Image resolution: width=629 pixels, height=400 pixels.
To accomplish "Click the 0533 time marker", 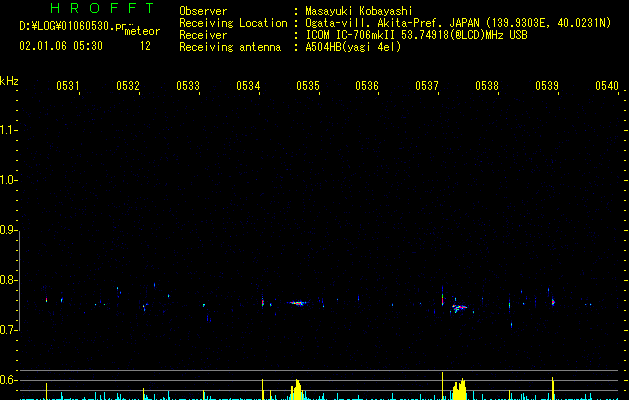I will click(188, 86).
